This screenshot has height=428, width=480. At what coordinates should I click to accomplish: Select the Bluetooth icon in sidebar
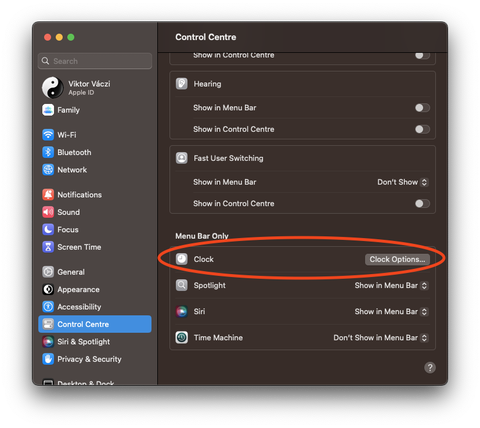48,152
